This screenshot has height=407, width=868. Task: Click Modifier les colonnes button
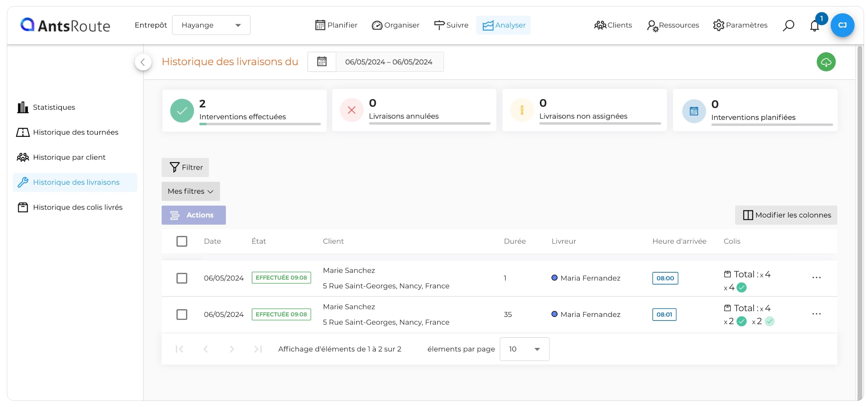click(x=786, y=215)
